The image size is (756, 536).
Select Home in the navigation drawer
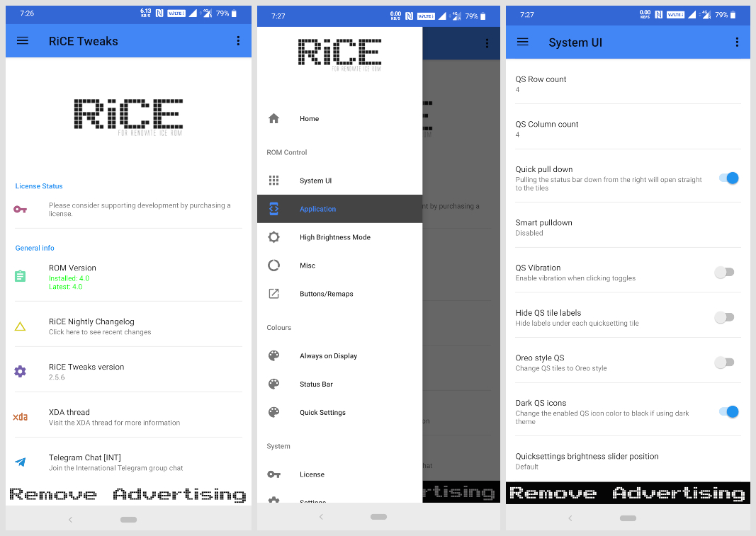click(x=339, y=118)
